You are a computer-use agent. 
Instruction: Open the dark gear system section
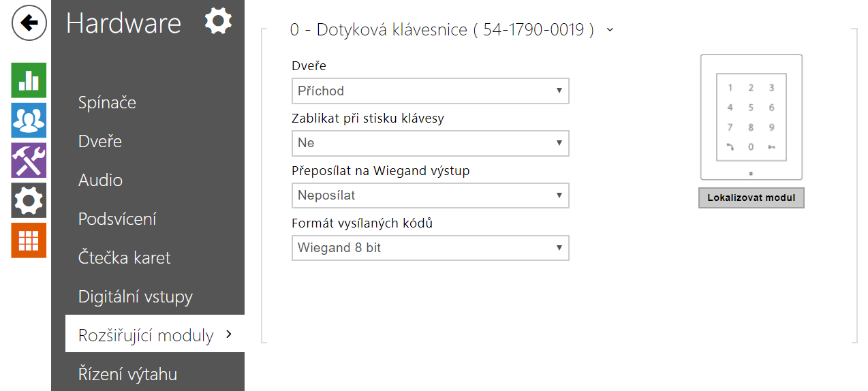29,200
